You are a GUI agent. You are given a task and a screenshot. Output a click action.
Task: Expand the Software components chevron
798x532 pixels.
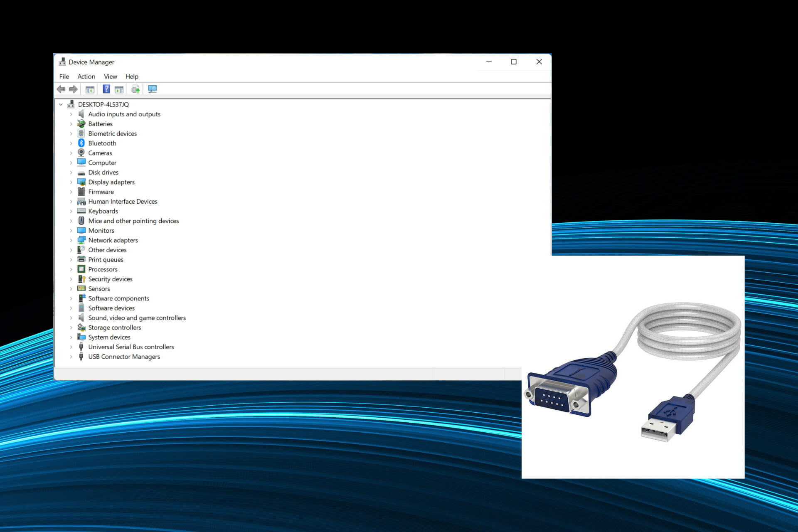coord(71,298)
